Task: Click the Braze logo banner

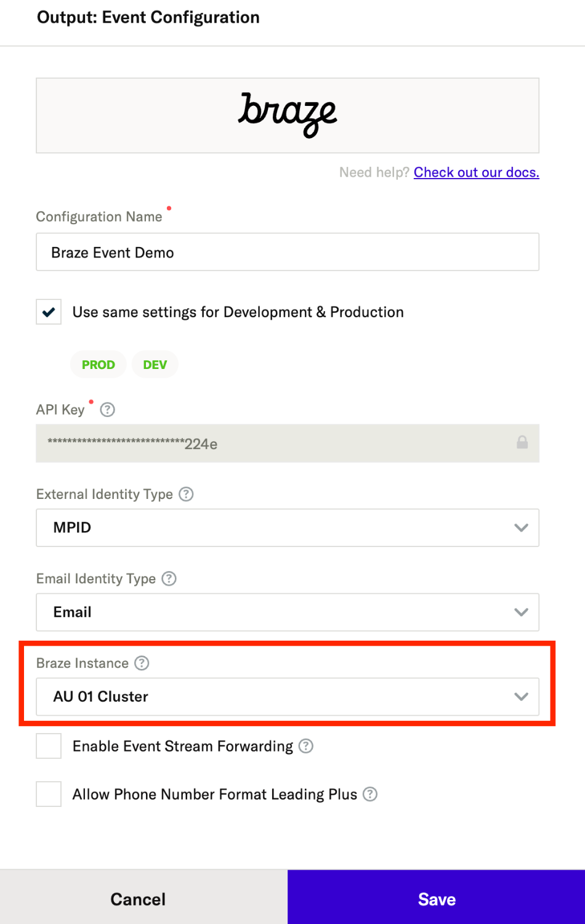Action: (x=288, y=115)
